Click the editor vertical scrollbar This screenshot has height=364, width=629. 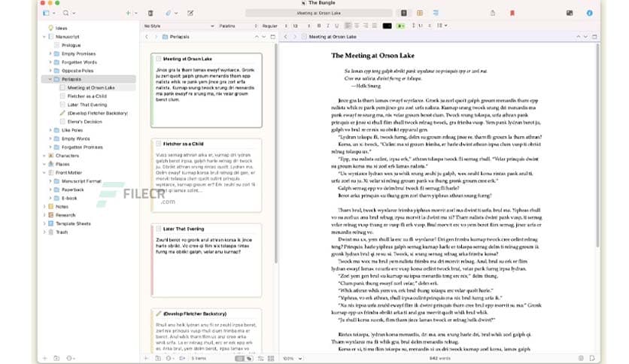(597, 147)
